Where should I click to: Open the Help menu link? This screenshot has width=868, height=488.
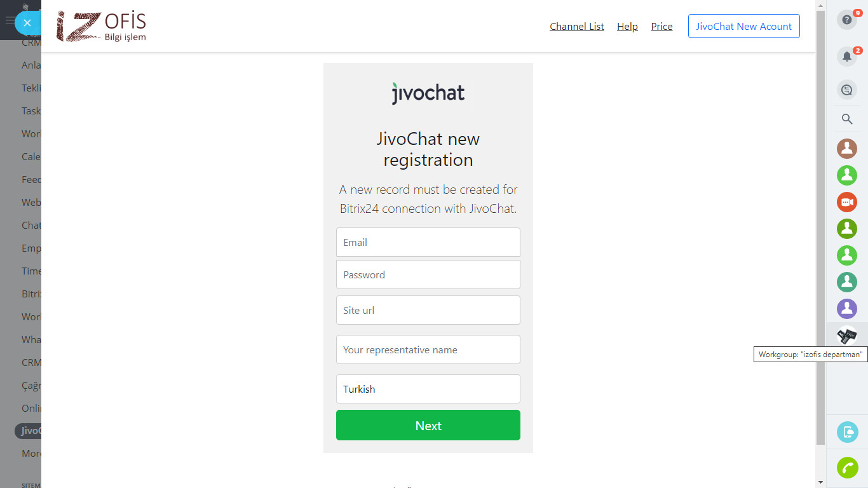pyautogui.click(x=627, y=27)
